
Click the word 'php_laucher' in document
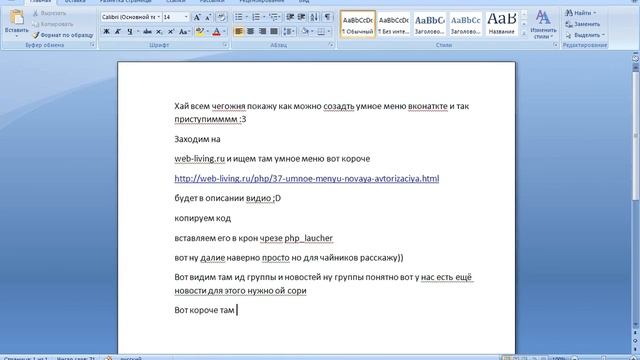click(309, 238)
